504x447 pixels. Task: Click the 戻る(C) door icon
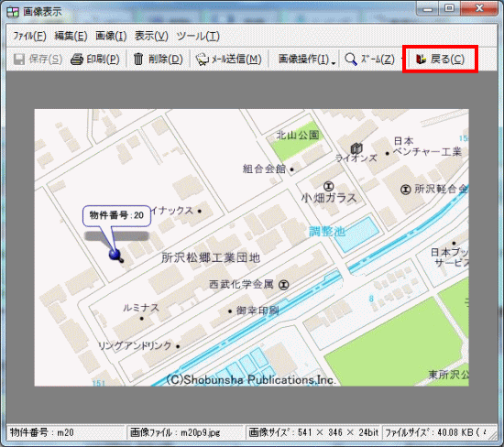pyautogui.click(x=421, y=60)
